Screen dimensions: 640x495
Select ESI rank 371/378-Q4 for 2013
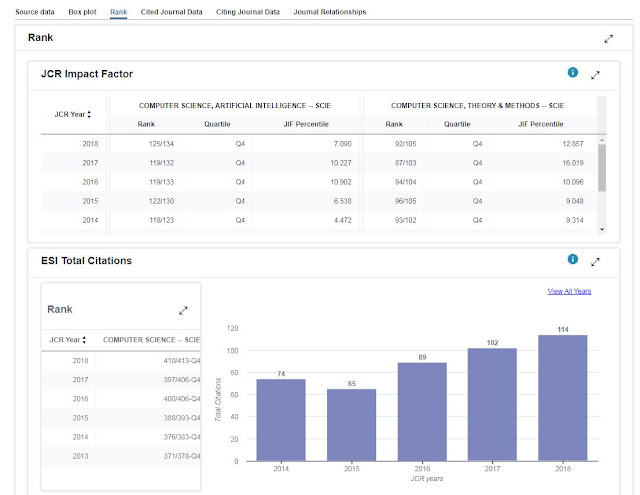point(182,456)
